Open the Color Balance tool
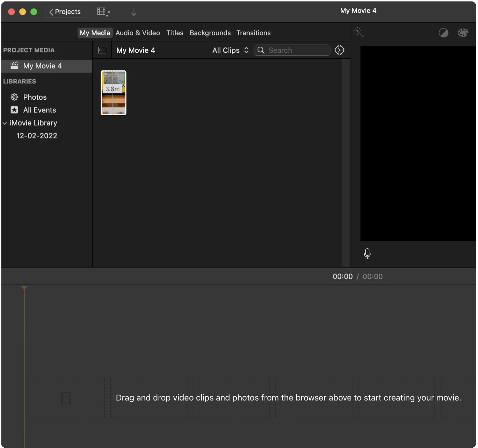The height and width of the screenshot is (448, 478). coord(444,32)
